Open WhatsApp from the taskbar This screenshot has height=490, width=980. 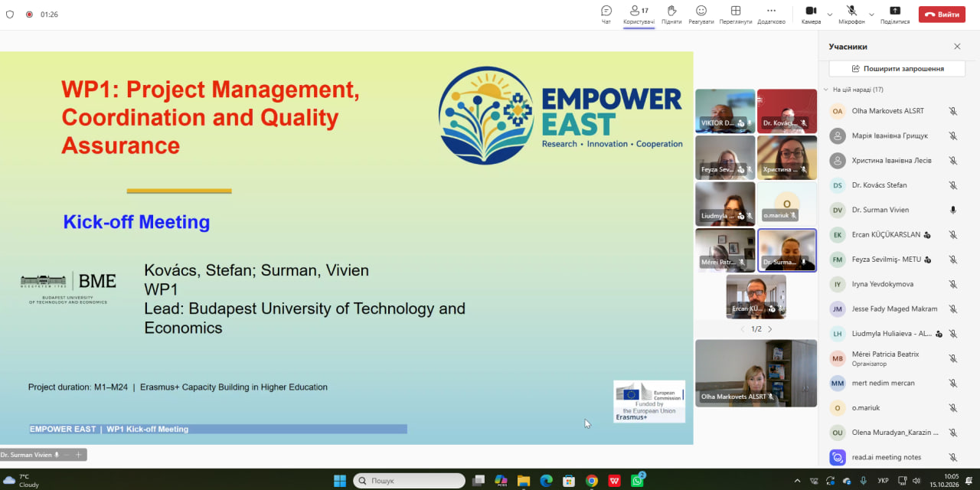coord(637,481)
